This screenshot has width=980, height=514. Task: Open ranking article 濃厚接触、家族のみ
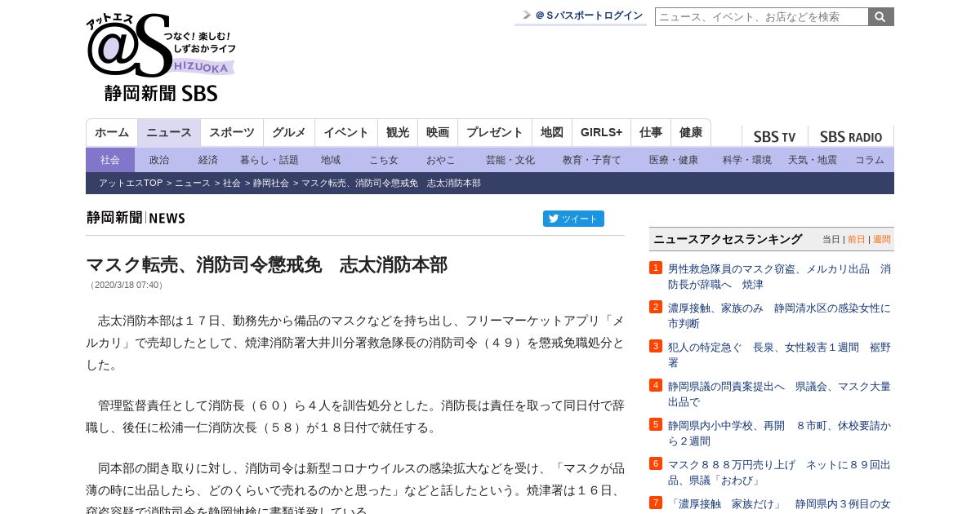779,316
